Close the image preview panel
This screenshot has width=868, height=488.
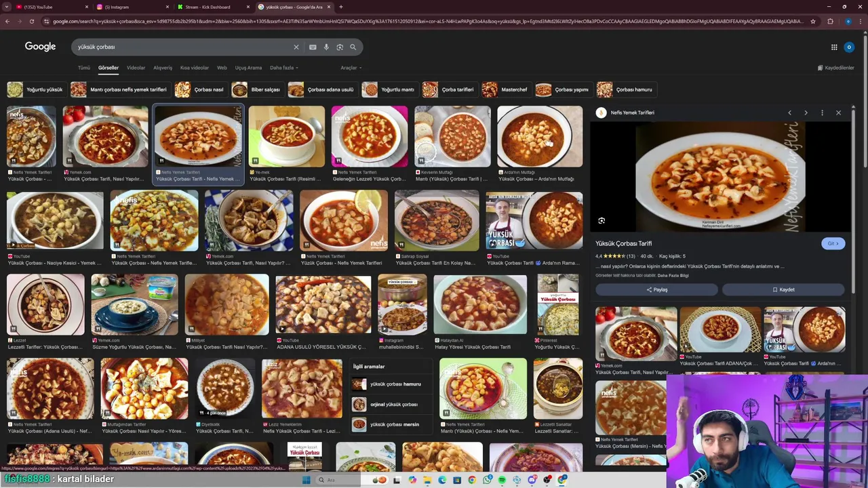838,113
